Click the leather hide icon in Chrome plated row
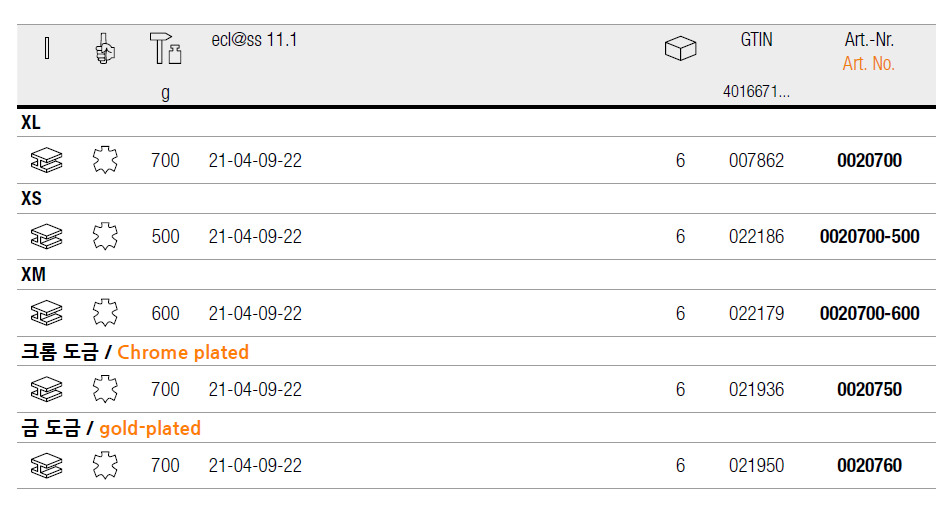This screenshot has height=512, width=945. point(105,389)
